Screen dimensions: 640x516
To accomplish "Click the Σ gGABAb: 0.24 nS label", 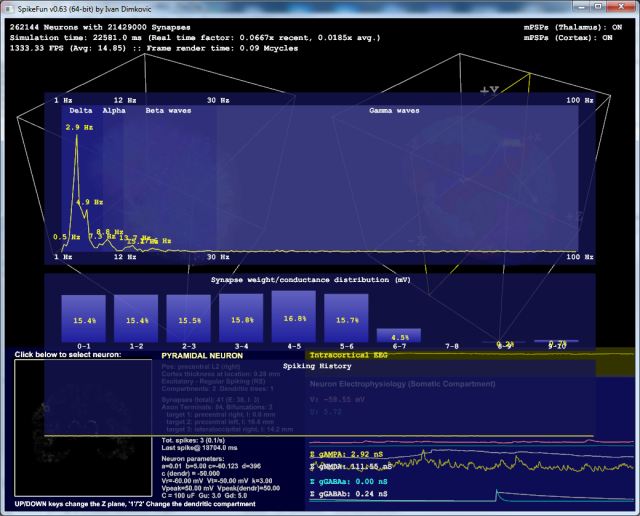I will point(349,494).
